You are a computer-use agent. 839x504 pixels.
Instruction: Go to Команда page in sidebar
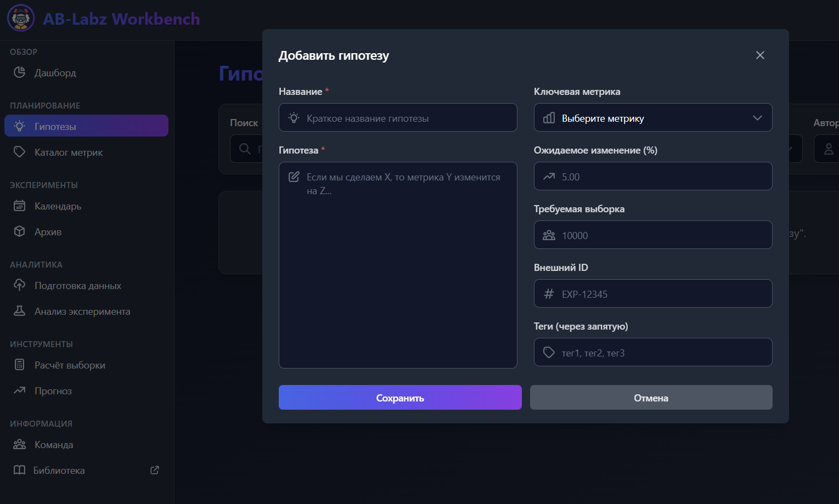coord(54,445)
